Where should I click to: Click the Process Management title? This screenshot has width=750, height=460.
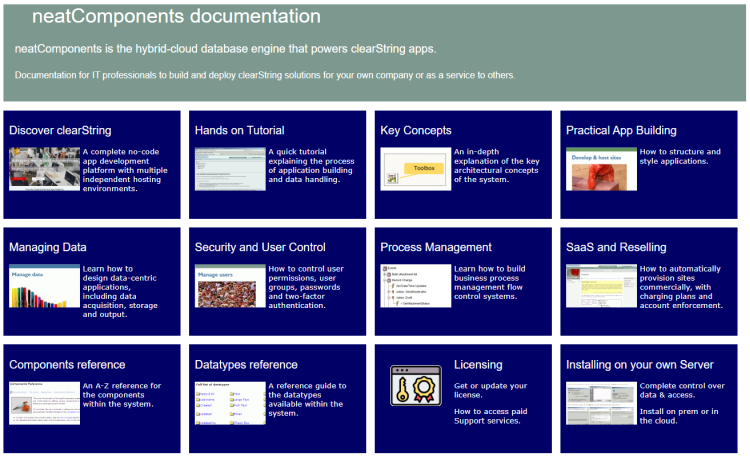click(436, 247)
